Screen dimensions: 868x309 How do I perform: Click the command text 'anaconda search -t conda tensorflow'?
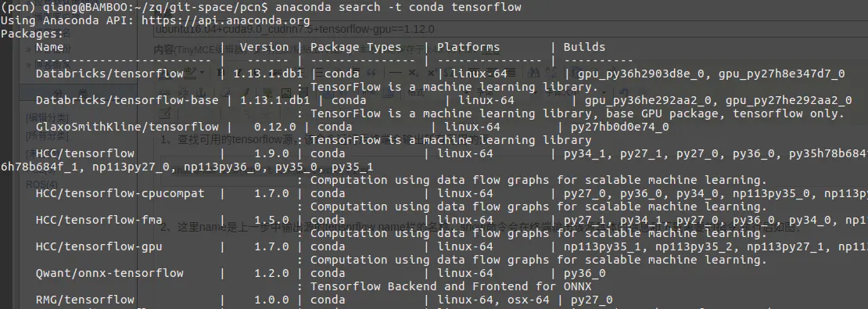[x=398, y=7]
